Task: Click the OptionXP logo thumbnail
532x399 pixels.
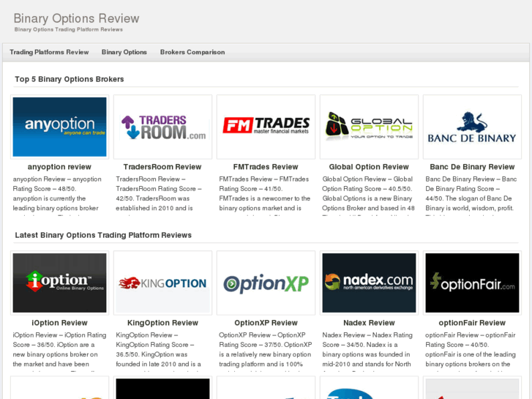Action: [266, 283]
